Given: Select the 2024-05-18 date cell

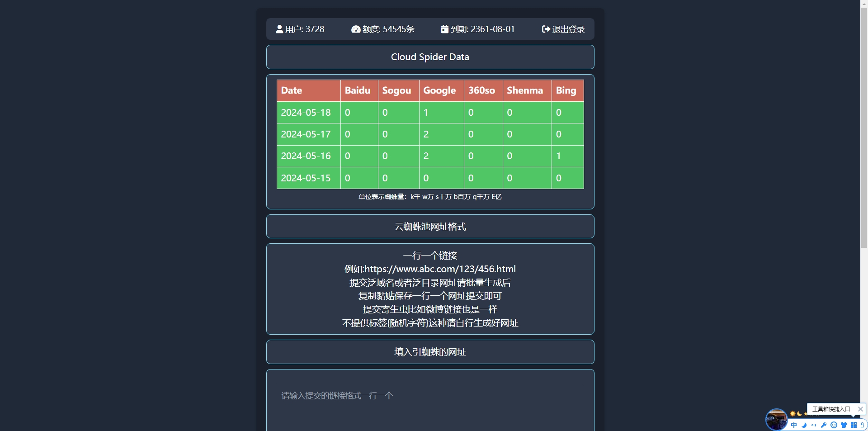Looking at the screenshot, I should click(308, 113).
